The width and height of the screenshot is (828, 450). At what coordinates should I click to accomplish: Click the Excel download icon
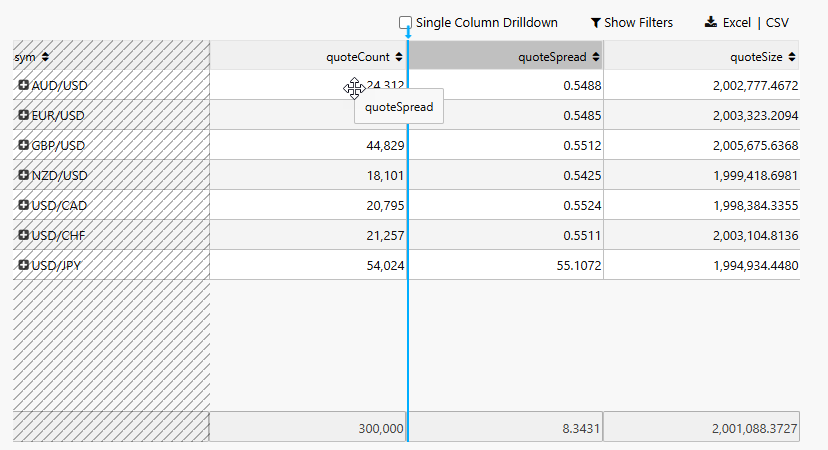pos(711,22)
